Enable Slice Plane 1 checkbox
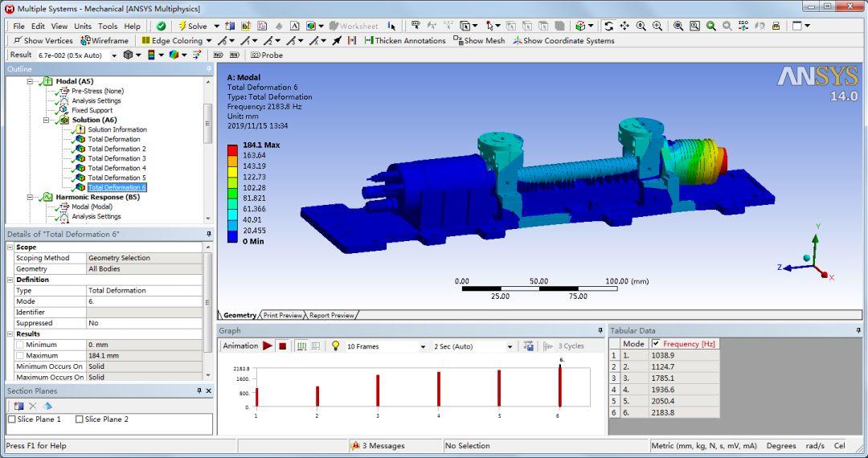 click(x=11, y=419)
